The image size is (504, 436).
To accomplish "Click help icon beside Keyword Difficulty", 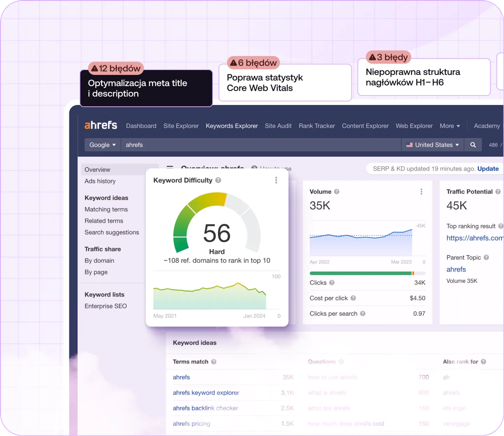I will (218, 180).
